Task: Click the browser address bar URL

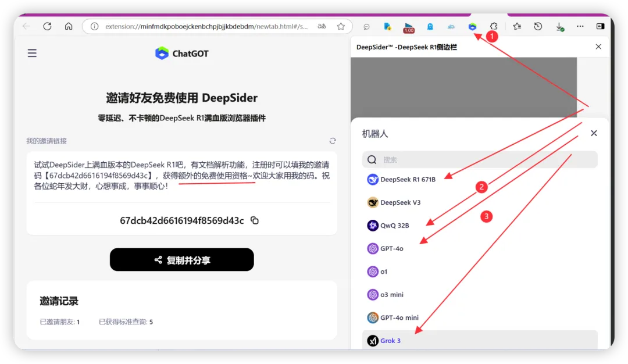Action: 206,26
